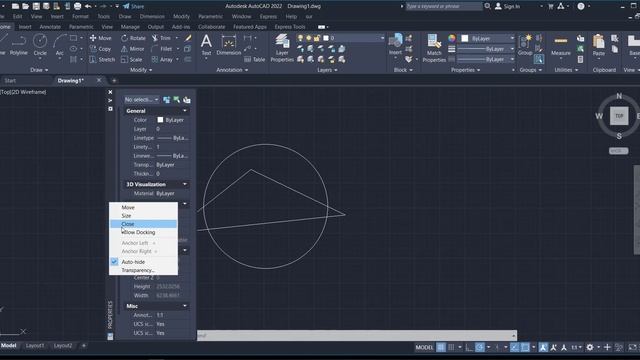The image size is (640, 360).
Task: Activate the Move command
Action: pos(100,38)
